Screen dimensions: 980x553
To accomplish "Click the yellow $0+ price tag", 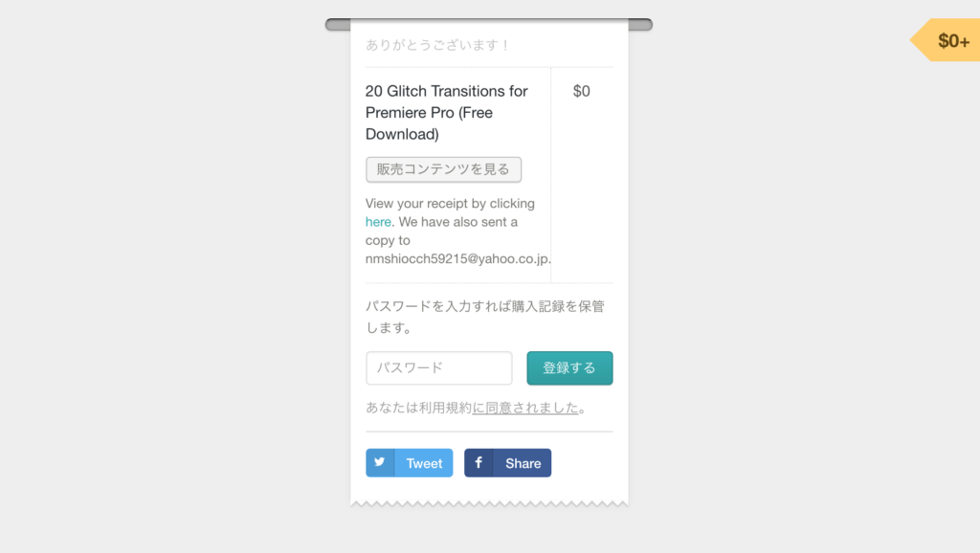I will [x=945, y=40].
